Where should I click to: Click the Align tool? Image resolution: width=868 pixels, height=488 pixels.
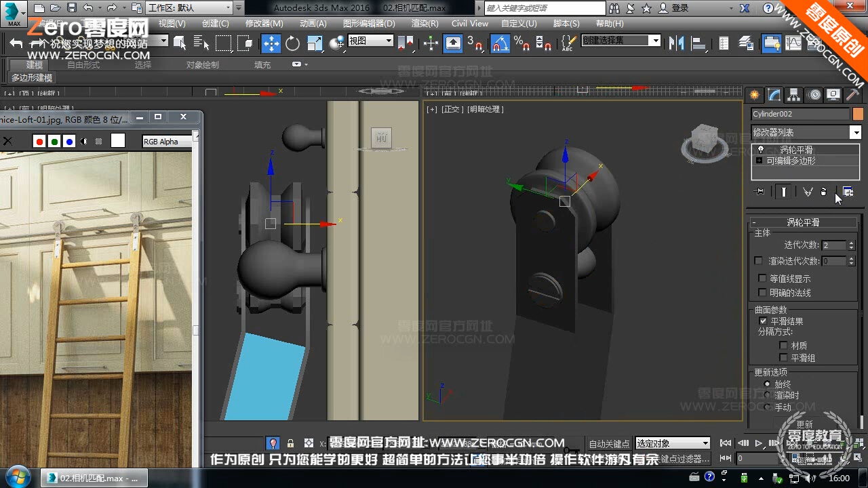tap(698, 43)
